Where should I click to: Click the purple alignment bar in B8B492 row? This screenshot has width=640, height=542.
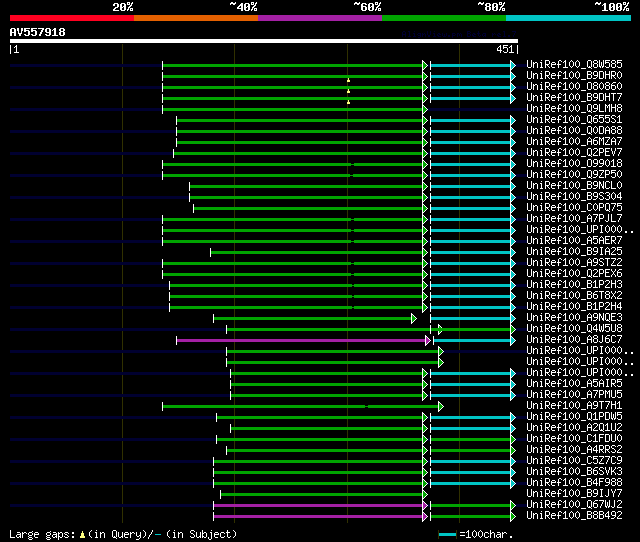pyautogui.click(x=320, y=517)
